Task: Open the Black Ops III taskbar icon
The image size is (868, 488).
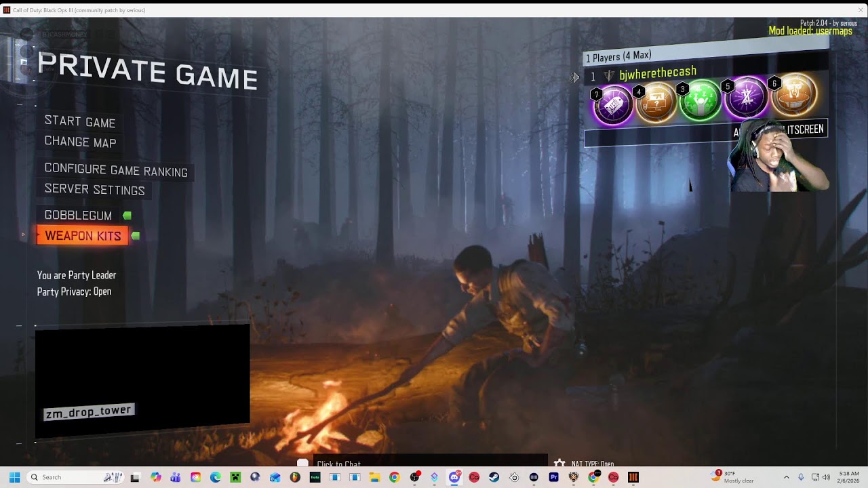Action: point(633,477)
